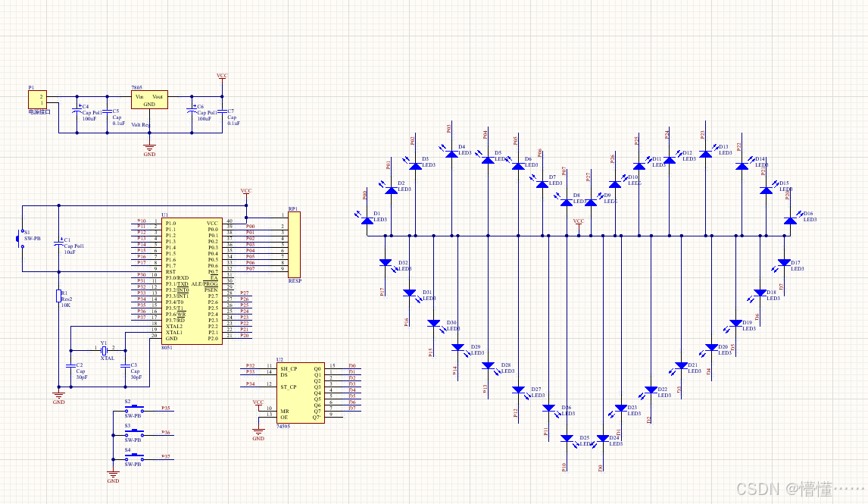This screenshot has height=504, width=868.
Task: Click the P37 net label beside S4
Action: (166, 457)
